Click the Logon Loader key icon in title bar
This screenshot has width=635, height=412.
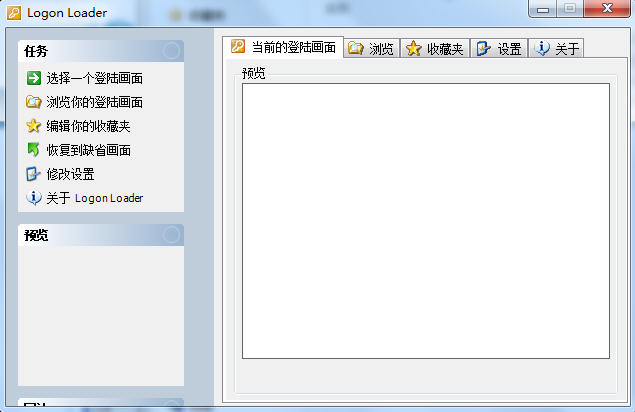click(14, 13)
